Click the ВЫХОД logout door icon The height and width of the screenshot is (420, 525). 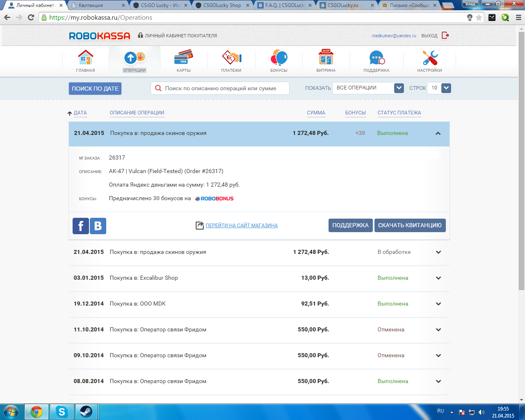(446, 35)
